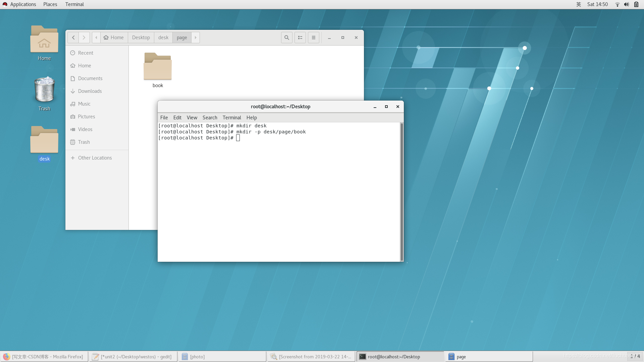Select Home in the path bar
644x362 pixels.
point(114,38)
